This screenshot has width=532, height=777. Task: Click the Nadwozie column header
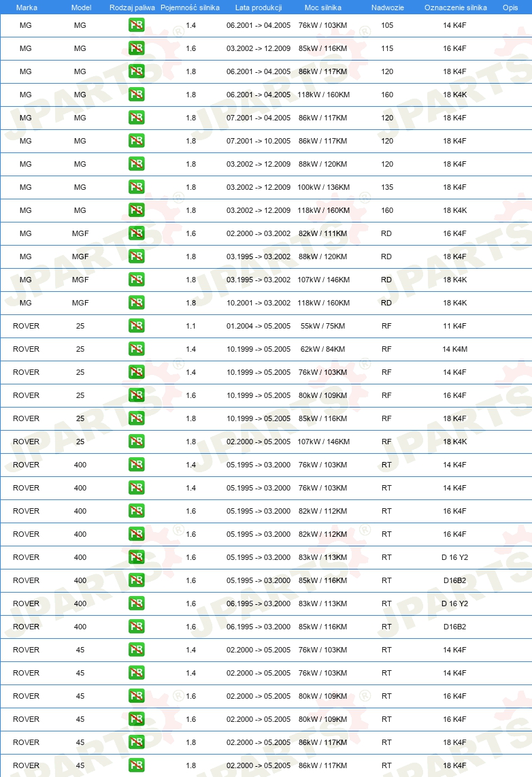387,7
